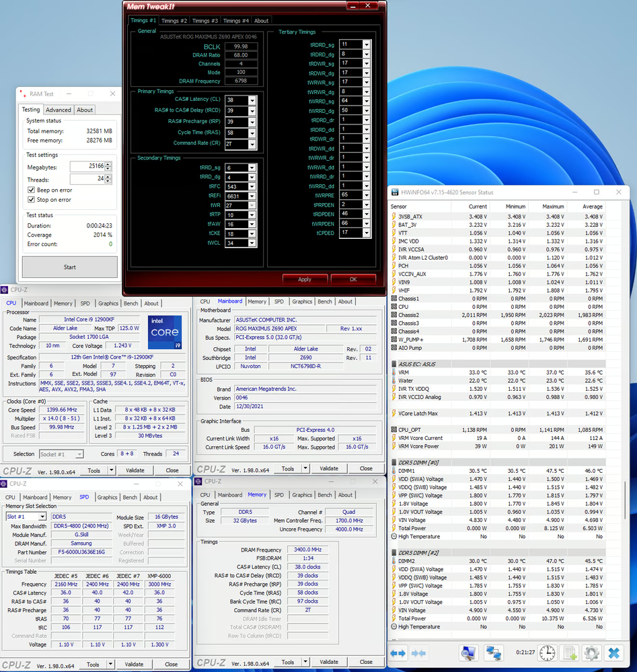The width and height of the screenshot is (637, 672).
Task: Click chip icon of DDR5 DIMM [#0] section
Action: coord(394,462)
